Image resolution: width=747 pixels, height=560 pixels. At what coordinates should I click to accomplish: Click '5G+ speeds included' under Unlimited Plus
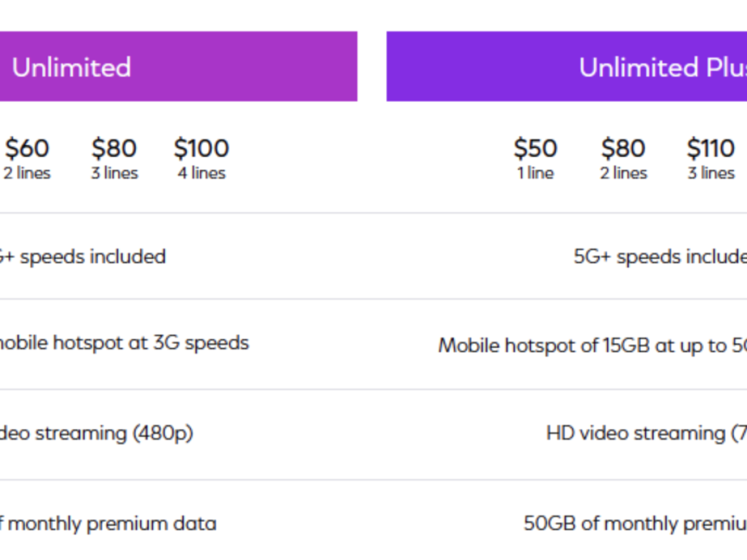(660, 256)
